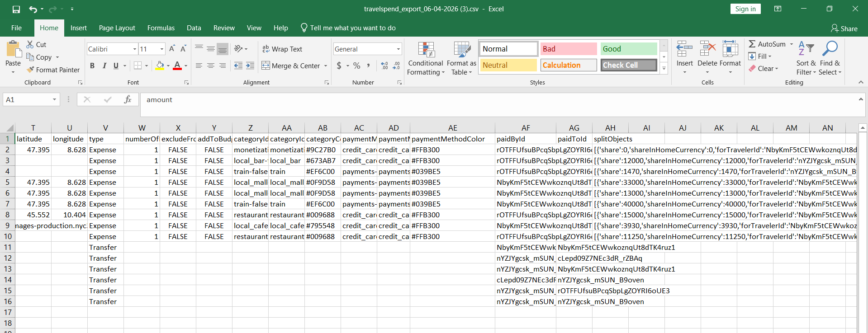Click Tell me what you want to do
The height and width of the screenshot is (333, 868).
point(348,28)
